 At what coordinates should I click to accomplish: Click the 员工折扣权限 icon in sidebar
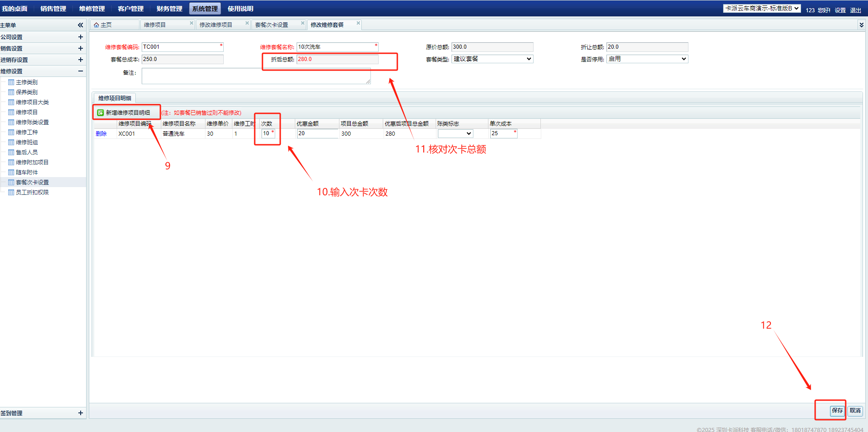(11, 193)
